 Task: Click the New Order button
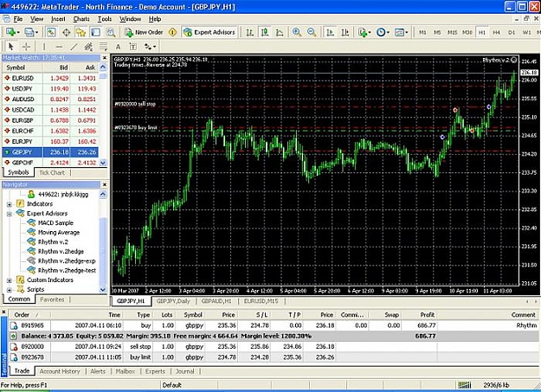144,32
